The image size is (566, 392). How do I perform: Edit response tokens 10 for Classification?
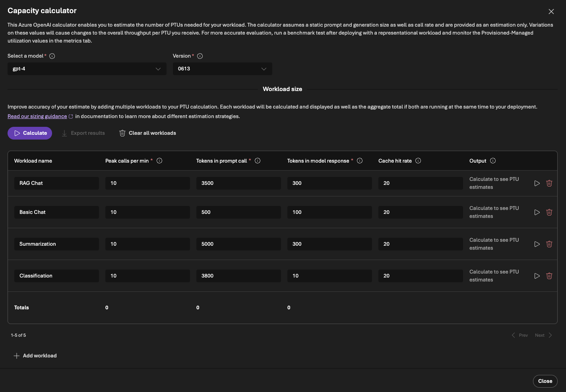tap(330, 276)
